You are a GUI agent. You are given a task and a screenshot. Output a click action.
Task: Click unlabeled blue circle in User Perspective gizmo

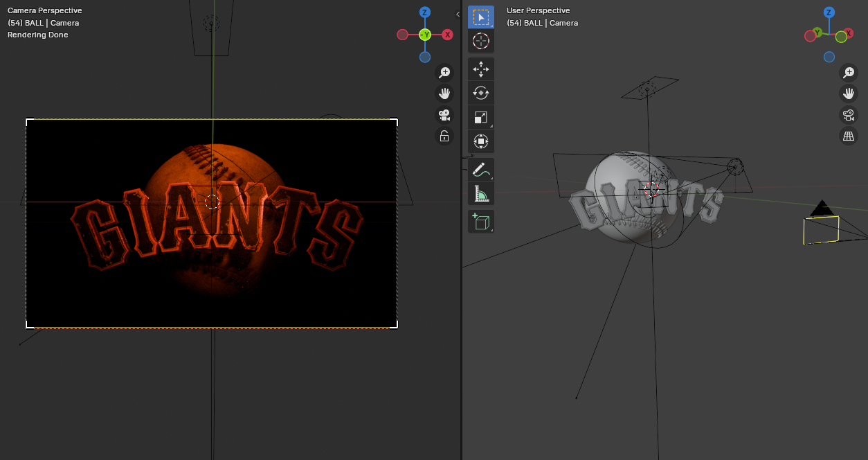pos(829,57)
